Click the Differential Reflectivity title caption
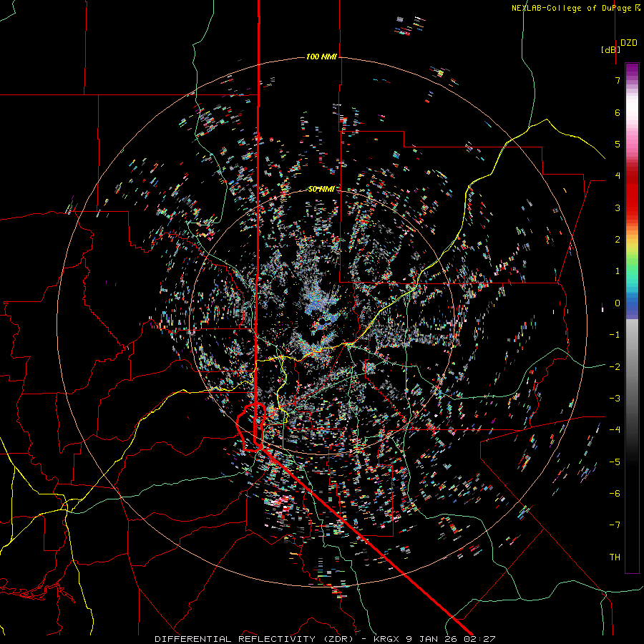Image resolution: width=644 pixels, height=644 pixels. point(325,639)
